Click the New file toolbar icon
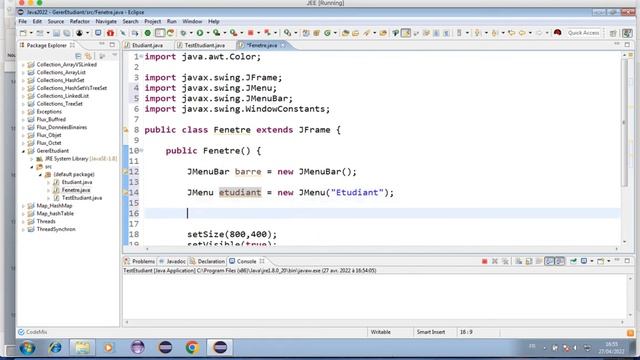 pyautogui.click(x=23, y=33)
